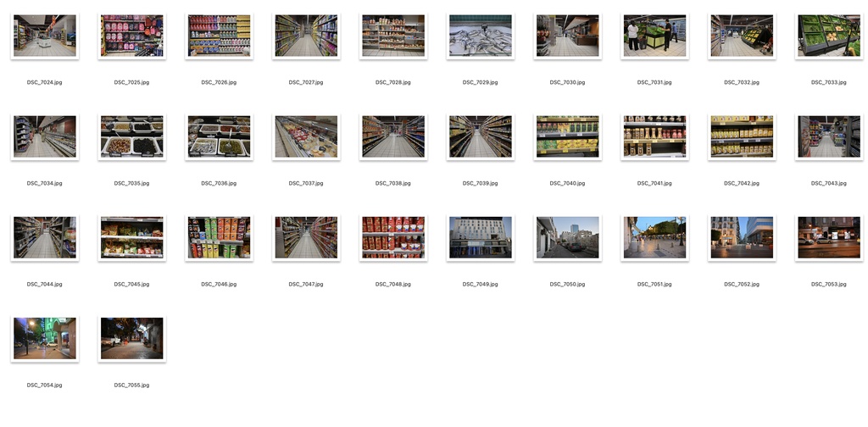Select the DSC_7027.jpg aisle thumbnail
The height and width of the screenshot is (427, 868).
coord(306,36)
